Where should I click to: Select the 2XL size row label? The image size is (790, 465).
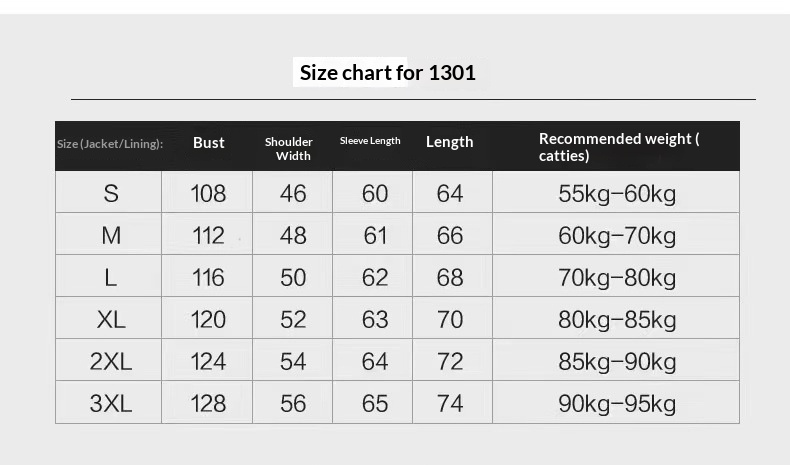tap(110, 362)
